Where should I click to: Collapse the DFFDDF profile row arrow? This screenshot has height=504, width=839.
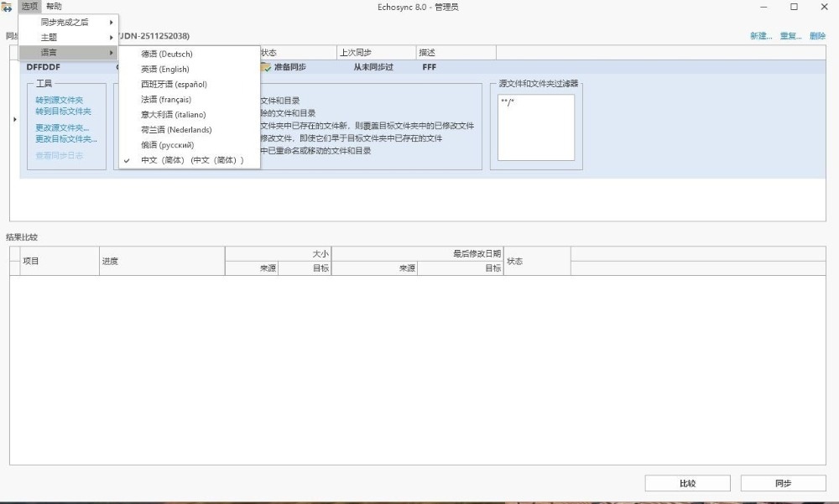[14, 120]
